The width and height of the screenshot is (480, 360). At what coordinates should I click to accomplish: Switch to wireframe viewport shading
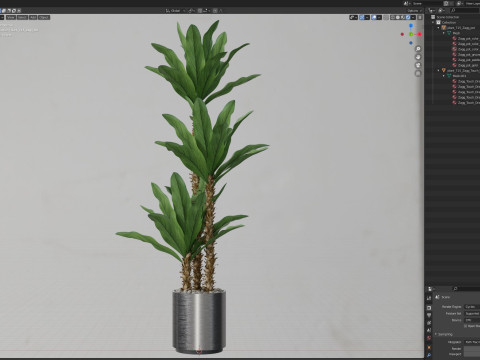[393, 17]
